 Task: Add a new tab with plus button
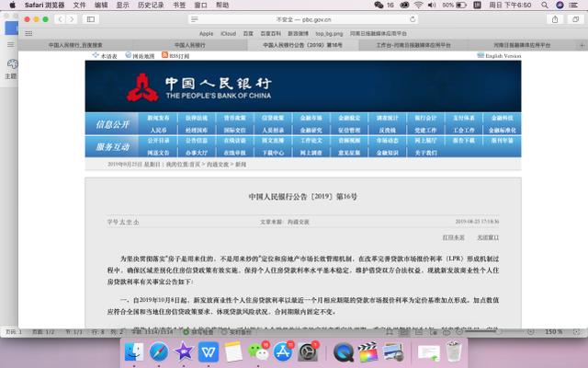coord(582,45)
